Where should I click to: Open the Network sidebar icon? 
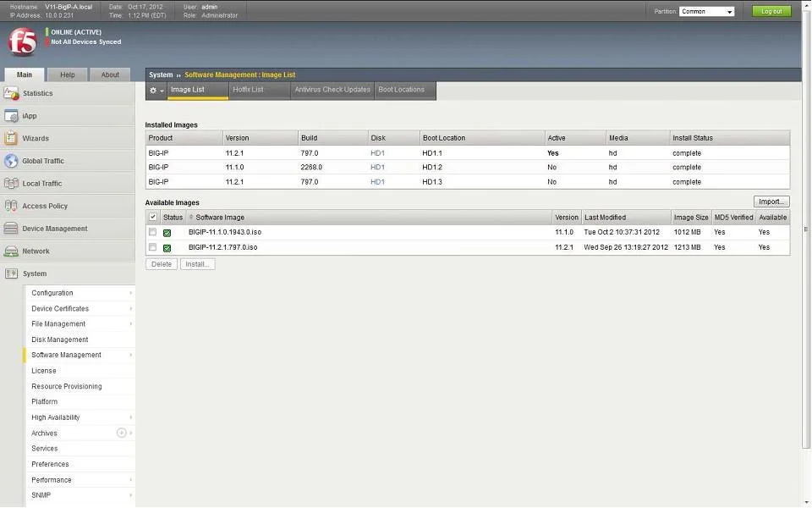[x=11, y=251]
